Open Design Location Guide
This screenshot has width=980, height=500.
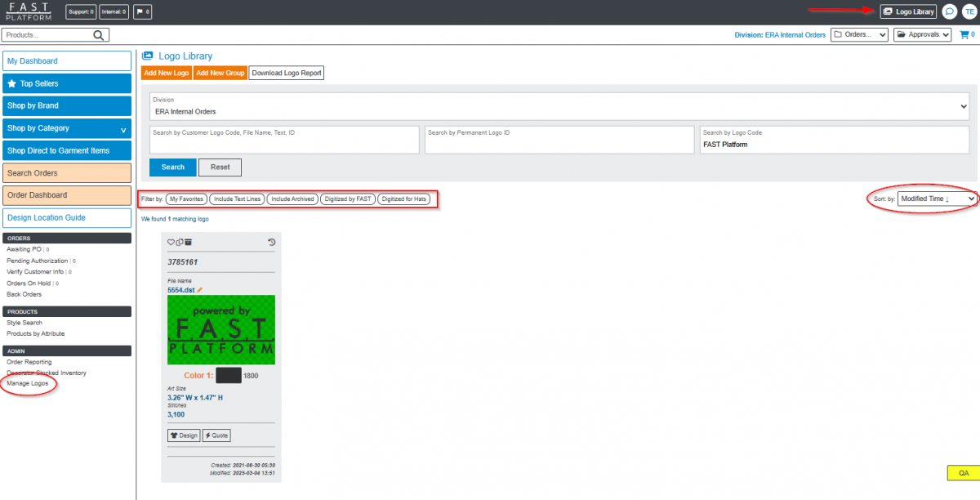[x=67, y=217]
